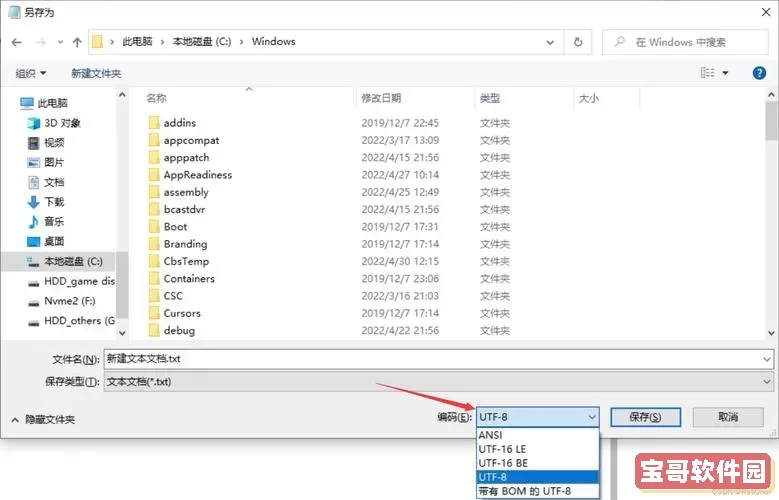Click the search Windows box
779x500 pixels.
point(685,42)
